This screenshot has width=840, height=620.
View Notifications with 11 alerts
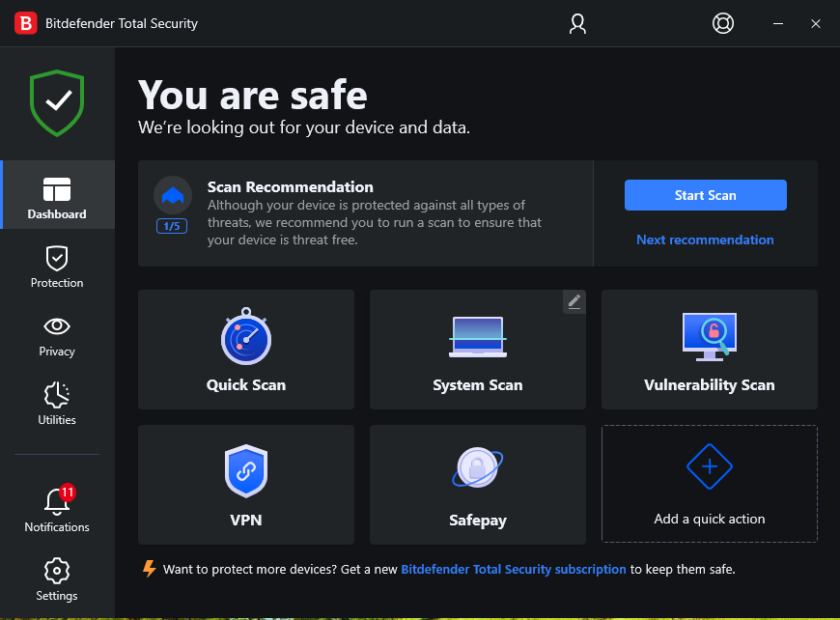click(x=57, y=509)
